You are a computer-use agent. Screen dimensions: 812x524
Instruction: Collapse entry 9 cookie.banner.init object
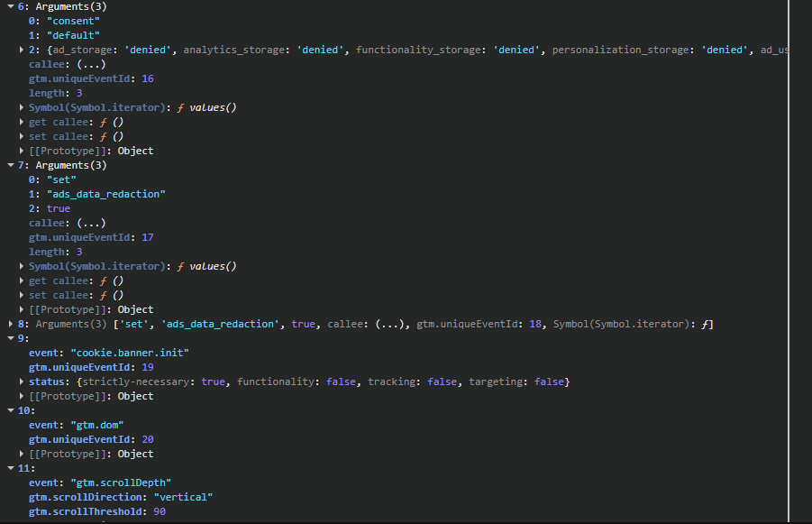(x=10, y=338)
